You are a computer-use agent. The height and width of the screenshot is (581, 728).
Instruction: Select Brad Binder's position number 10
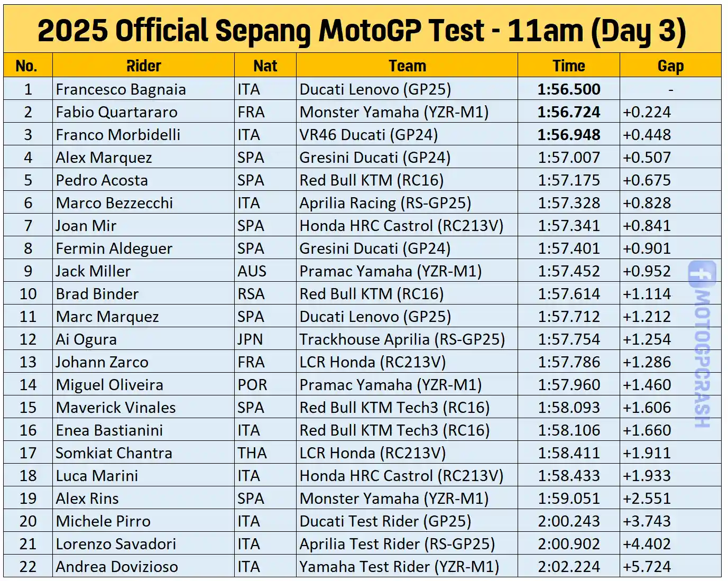[x=28, y=294]
